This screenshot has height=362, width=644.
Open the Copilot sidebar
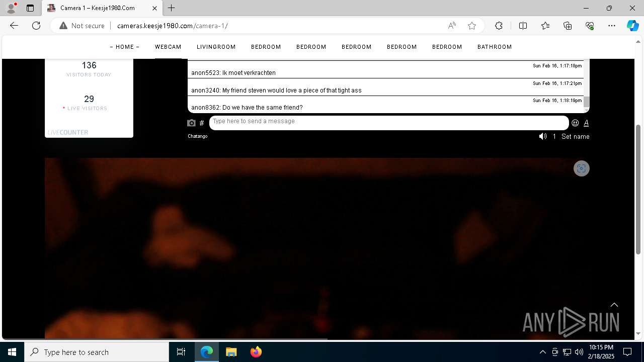pyautogui.click(x=632, y=26)
